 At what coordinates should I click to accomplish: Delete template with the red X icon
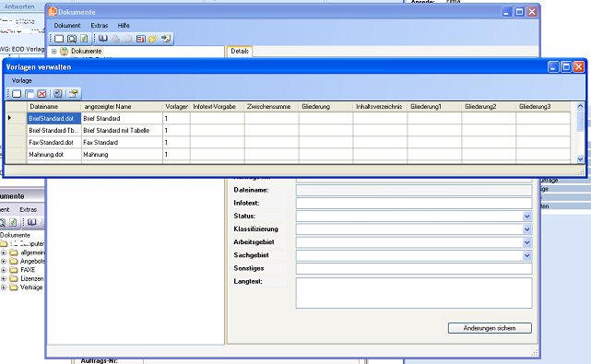point(41,94)
